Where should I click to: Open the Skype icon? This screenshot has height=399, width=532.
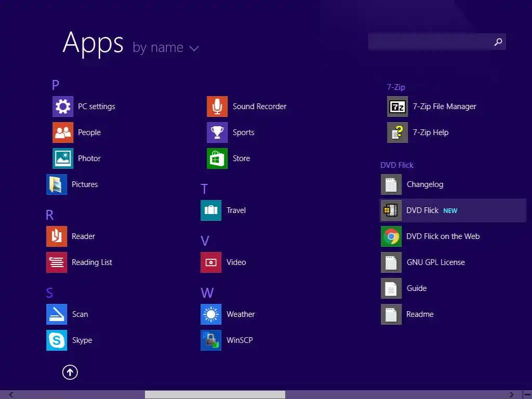57,340
